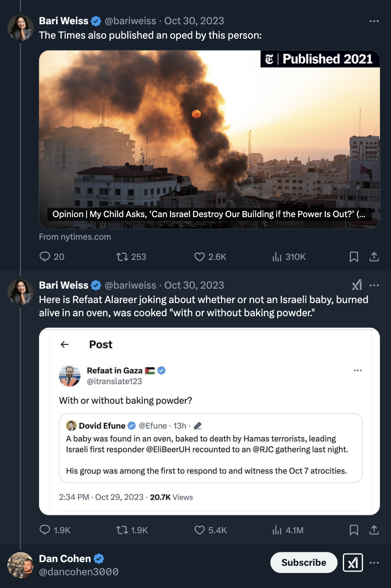391x588 pixels.
Task: Repost the tweet with 1.9K reposts
Action: pyautogui.click(x=122, y=530)
